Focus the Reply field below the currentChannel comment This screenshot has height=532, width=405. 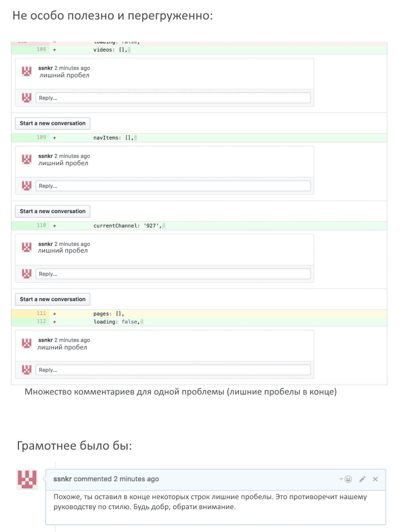coord(173,274)
